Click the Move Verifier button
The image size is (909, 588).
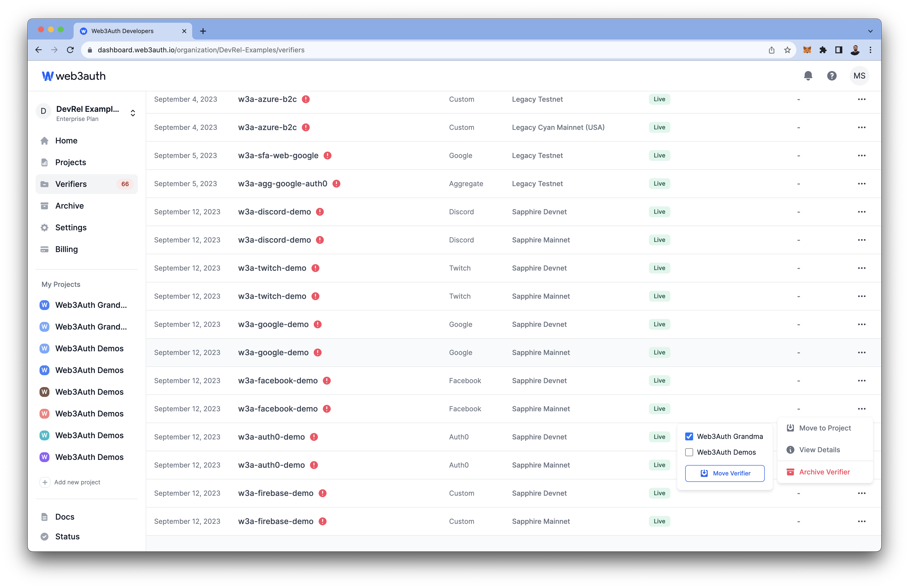(x=724, y=473)
